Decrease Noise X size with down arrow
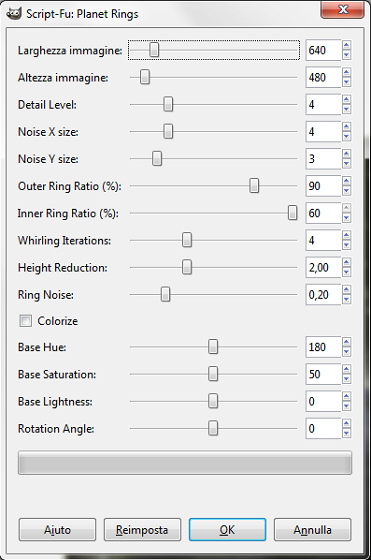371x560 pixels. pyautogui.click(x=346, y=137)
